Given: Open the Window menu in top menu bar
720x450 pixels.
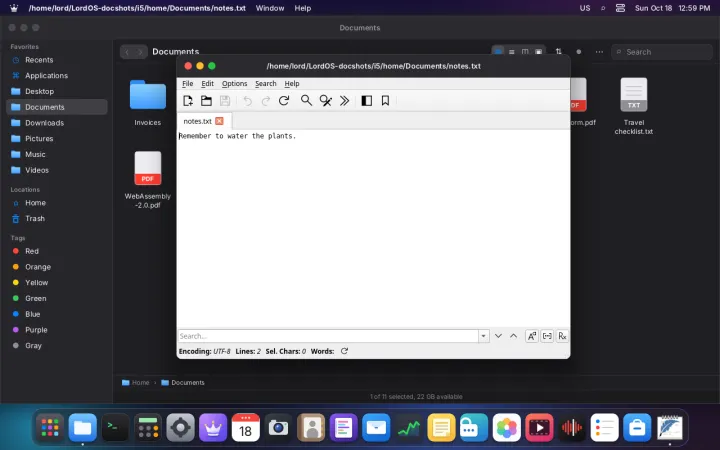Looking at the screenshot, I should [x=270, y=8].
